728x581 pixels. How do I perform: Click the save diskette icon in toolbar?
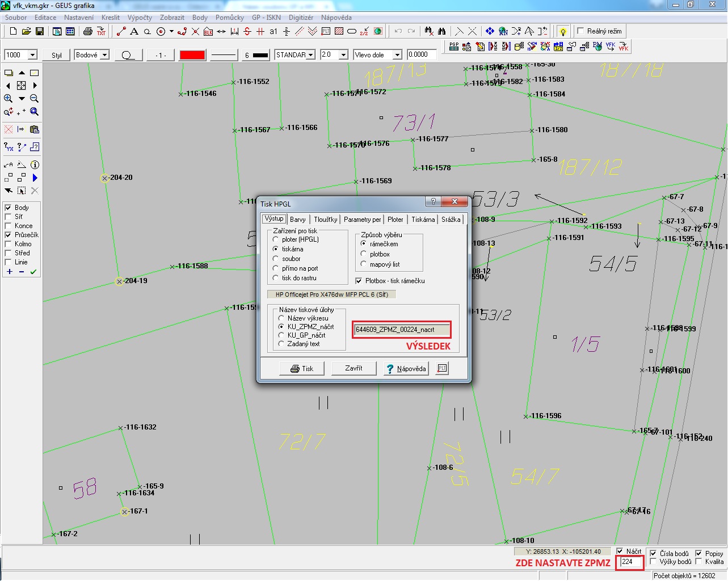click(39, 32)
